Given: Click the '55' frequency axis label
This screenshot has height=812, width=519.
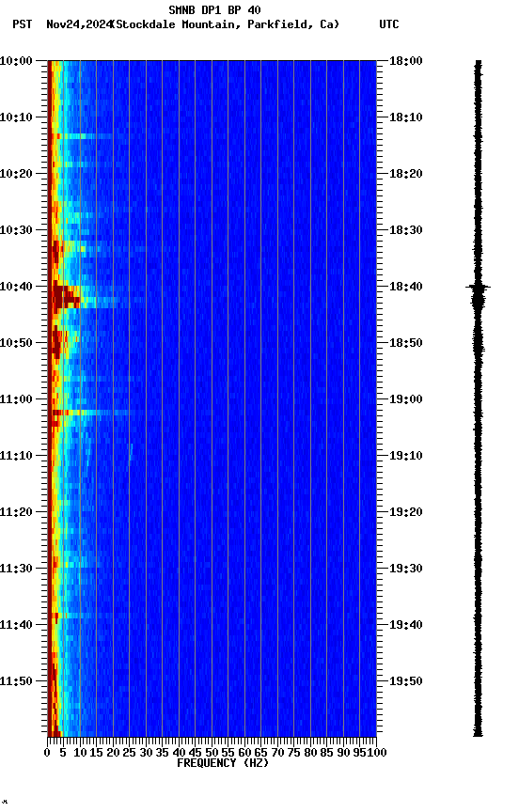Looking at the screenshot, I should pyautogui.click(x=228, y=754).
